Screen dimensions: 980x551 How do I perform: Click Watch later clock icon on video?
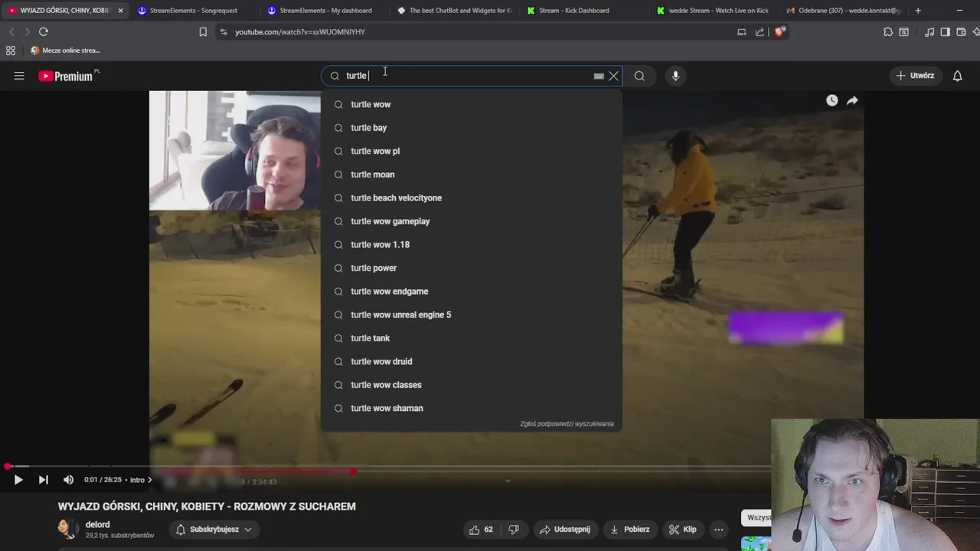(831, 100)
